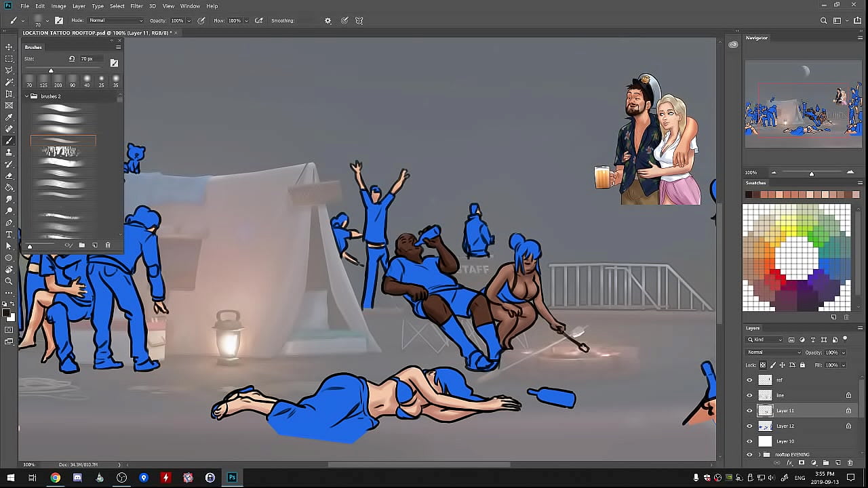Image resolution: width=868 pixels, height=488 pixels.
Task: Click the brush Size slider handle
Action: point(51,70)
